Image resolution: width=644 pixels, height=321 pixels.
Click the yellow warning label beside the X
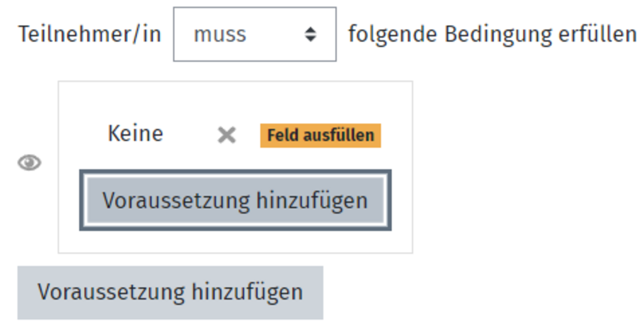pyautogui.click(x=320, y=135)
